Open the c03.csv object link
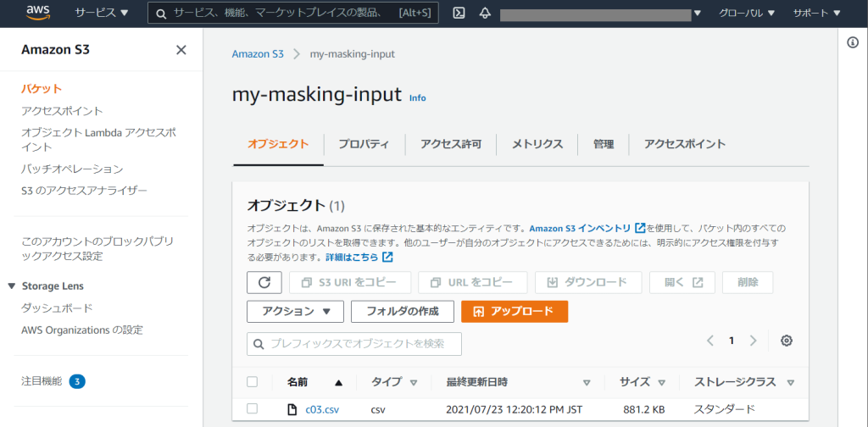Screen dimensions: 868x427 [322, 410]
